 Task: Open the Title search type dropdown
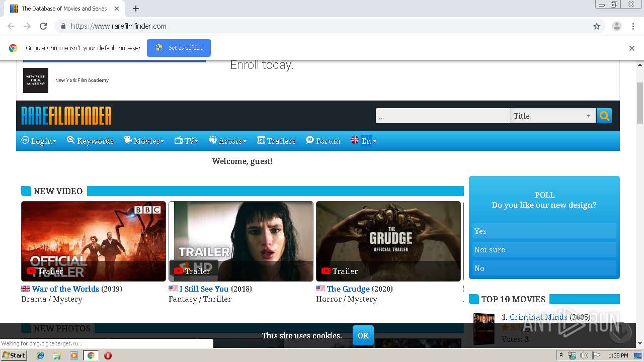[553, 116]
